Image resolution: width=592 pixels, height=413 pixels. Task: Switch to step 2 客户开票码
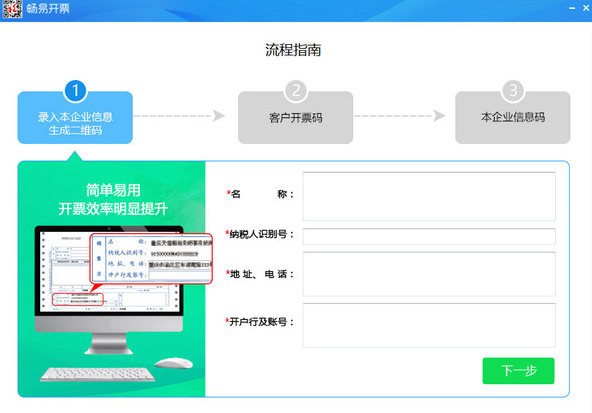tap(295, 117)
